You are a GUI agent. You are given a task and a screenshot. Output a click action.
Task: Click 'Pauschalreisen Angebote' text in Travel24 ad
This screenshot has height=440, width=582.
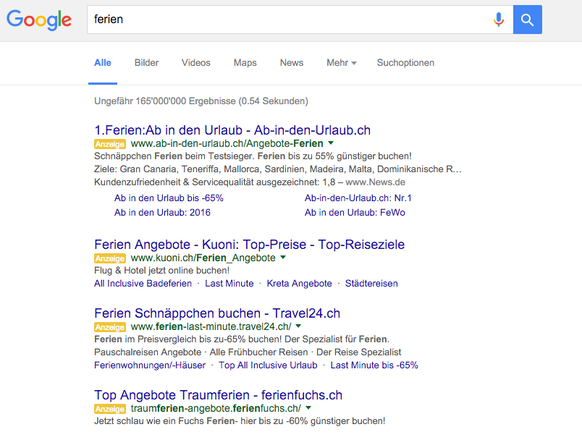coord(148,352)
